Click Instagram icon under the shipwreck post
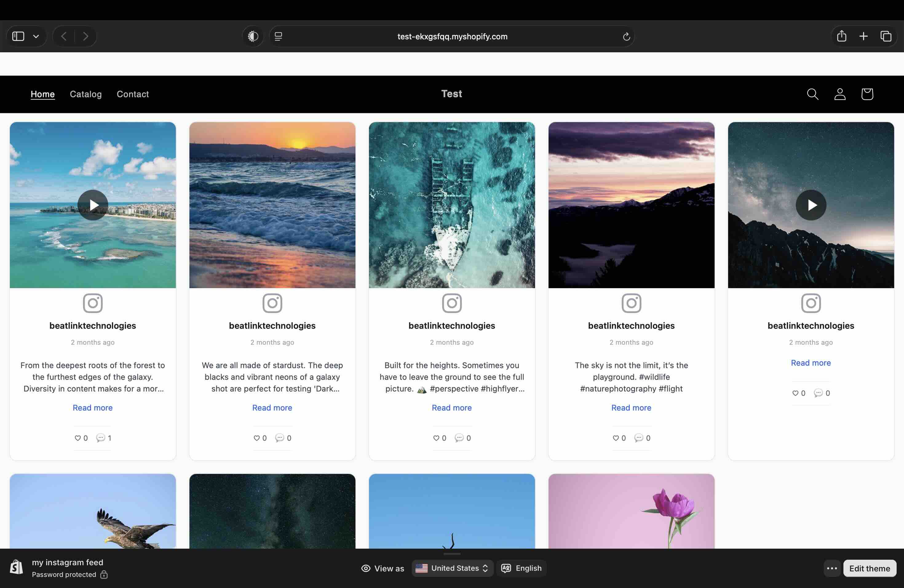904x588 pixels. click(452, 303)
